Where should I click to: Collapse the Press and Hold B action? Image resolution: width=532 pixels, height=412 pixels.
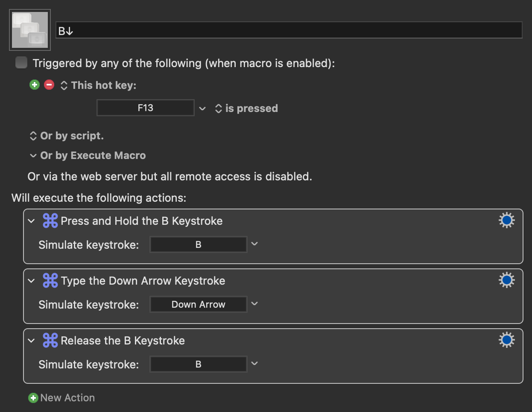pos(31,221)
